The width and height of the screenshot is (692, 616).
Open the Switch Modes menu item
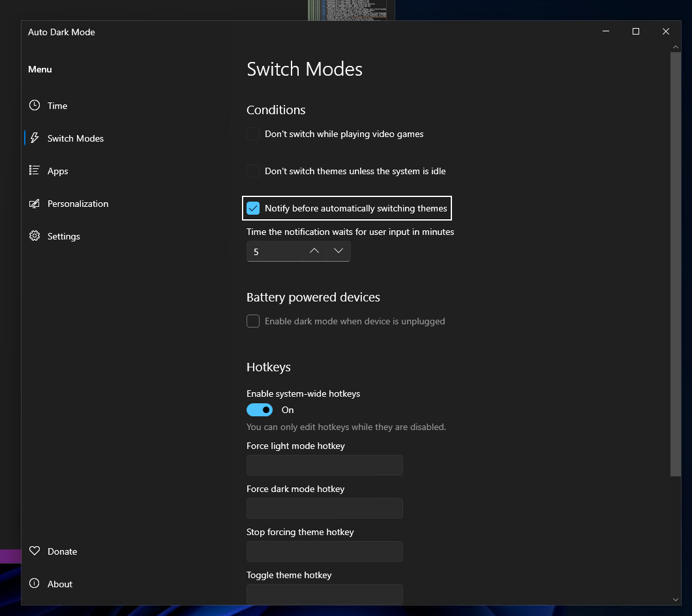(x=75, y=138)
